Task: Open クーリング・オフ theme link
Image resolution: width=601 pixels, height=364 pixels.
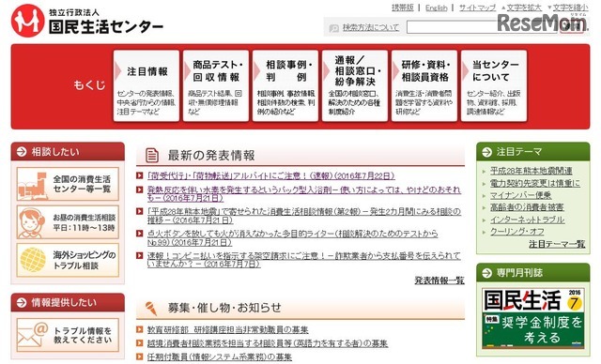Action: [517, 231]
